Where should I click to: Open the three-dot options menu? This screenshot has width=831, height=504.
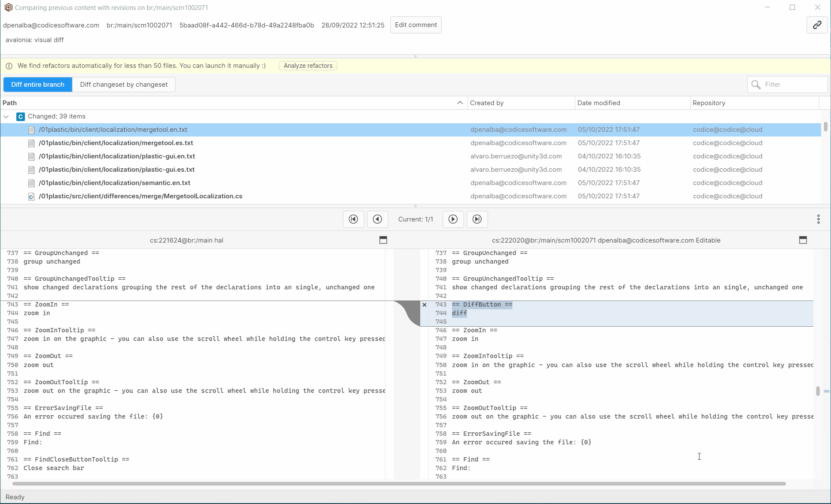(818, 219)
